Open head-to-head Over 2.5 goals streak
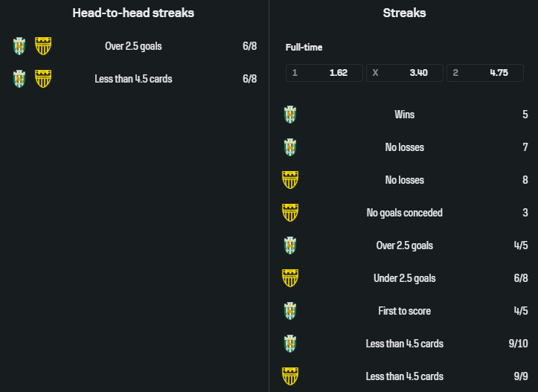 tap(135, 46)
